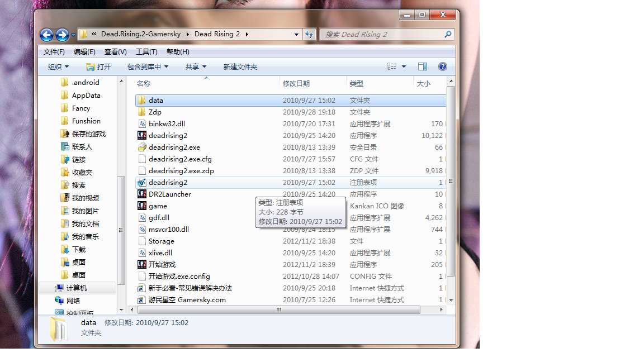Click the search magnifier icon
Screen dimensions: 644x362
click(x=448, y=35)
